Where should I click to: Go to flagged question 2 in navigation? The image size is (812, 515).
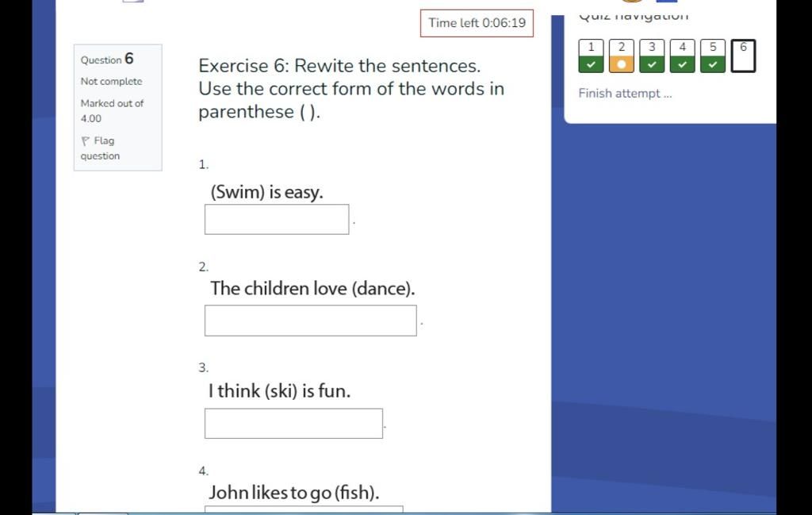click(x=622, y=56)
